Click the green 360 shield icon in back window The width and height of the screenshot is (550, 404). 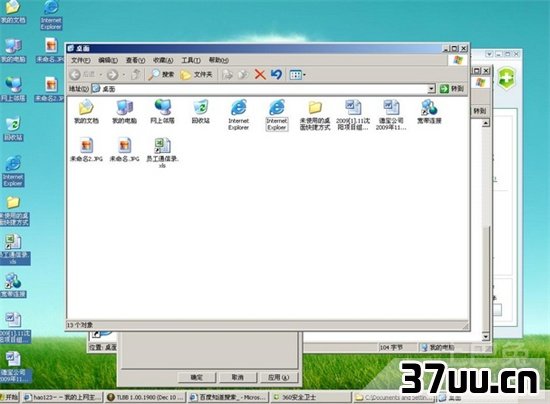(x=507, y=78)
